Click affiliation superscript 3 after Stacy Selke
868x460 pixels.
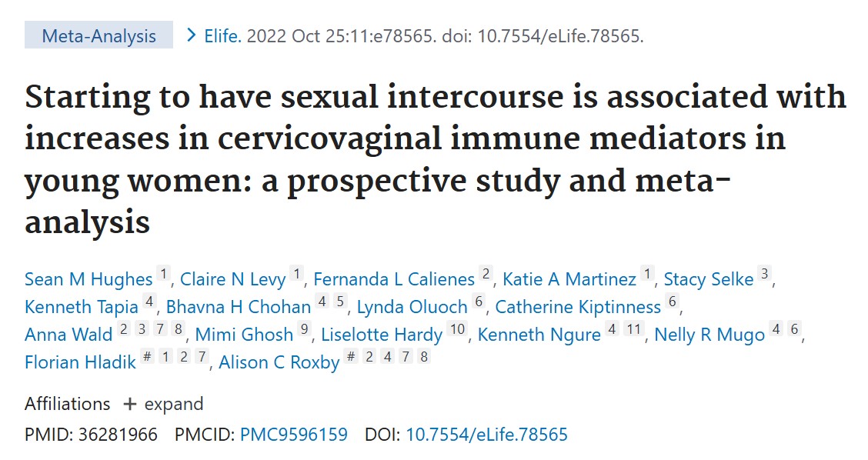coord(764,273)
